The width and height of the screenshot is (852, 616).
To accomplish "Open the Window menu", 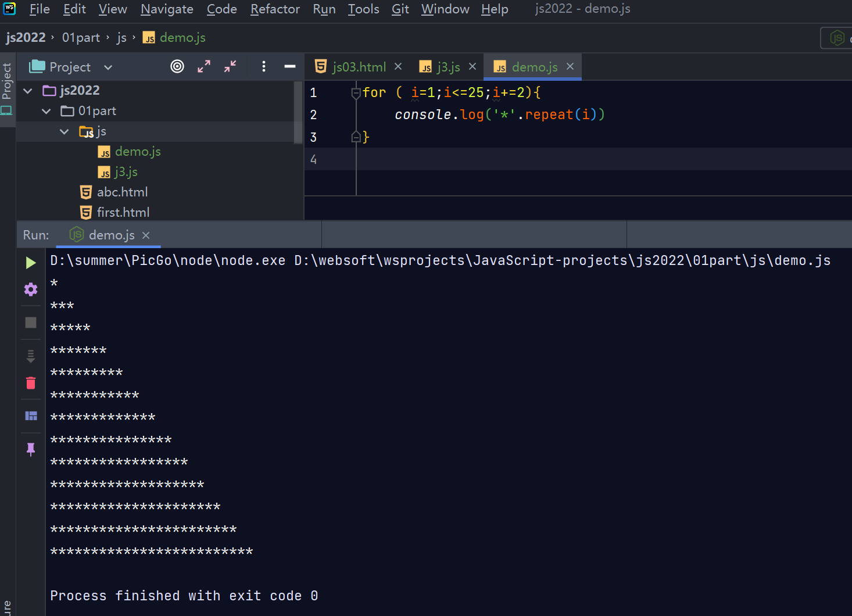I will [445, 9].
